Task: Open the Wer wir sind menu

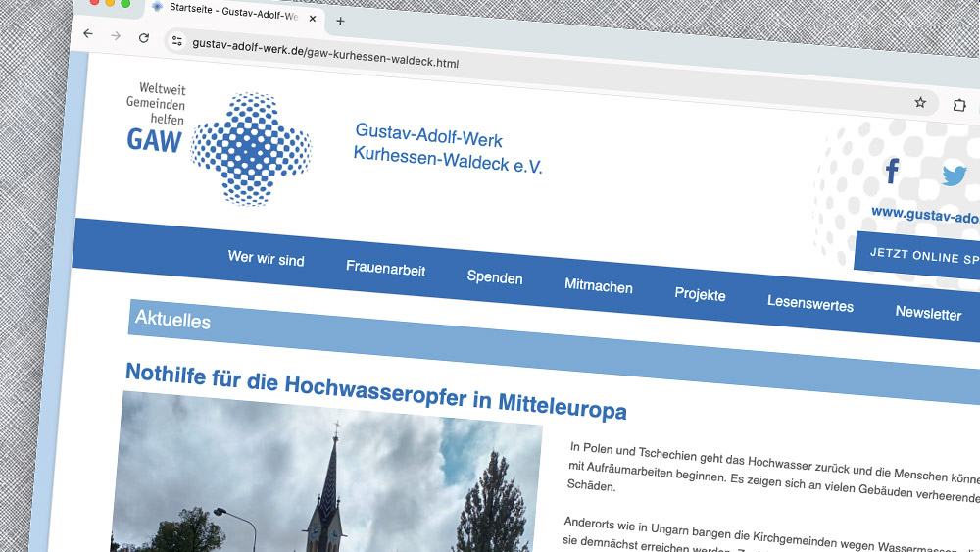Action: point(267,258)
